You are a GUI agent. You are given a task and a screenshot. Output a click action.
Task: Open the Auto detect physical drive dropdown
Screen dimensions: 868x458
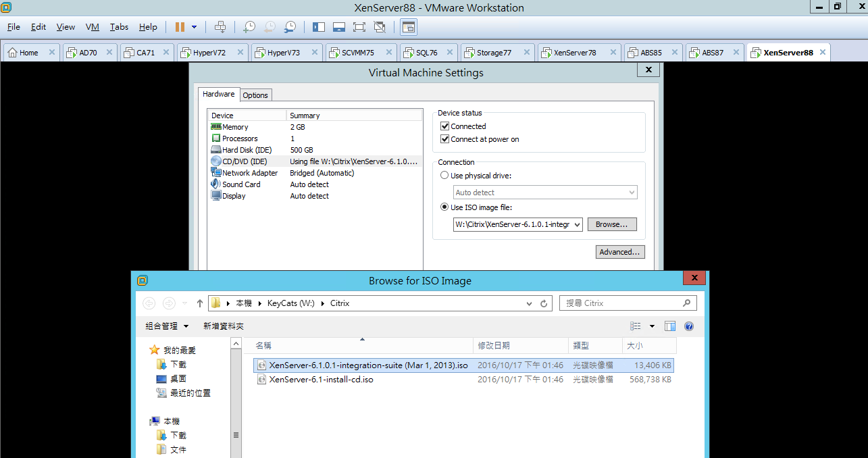tap(545, 193)
